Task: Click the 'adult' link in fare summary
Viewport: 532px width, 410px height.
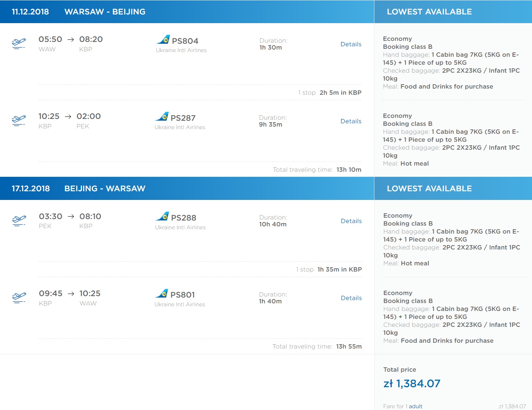Action: click(x=416, y=406)
